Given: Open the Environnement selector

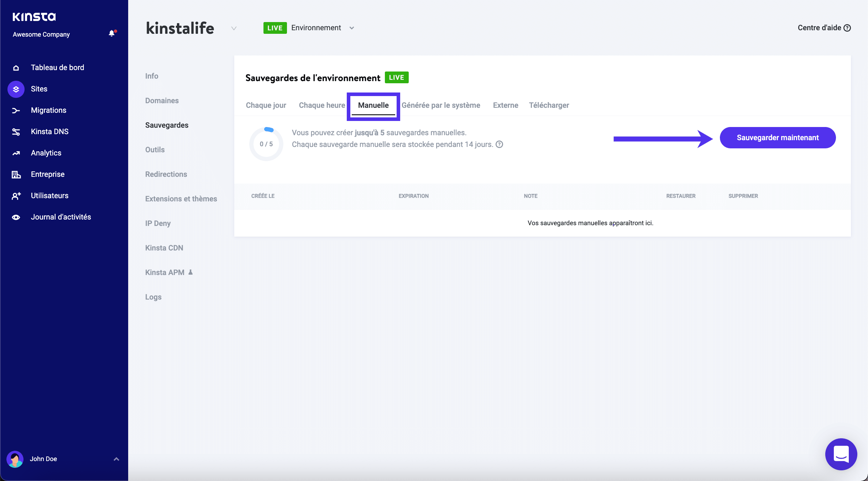Looking at the screenshot, I should [352, 28].
